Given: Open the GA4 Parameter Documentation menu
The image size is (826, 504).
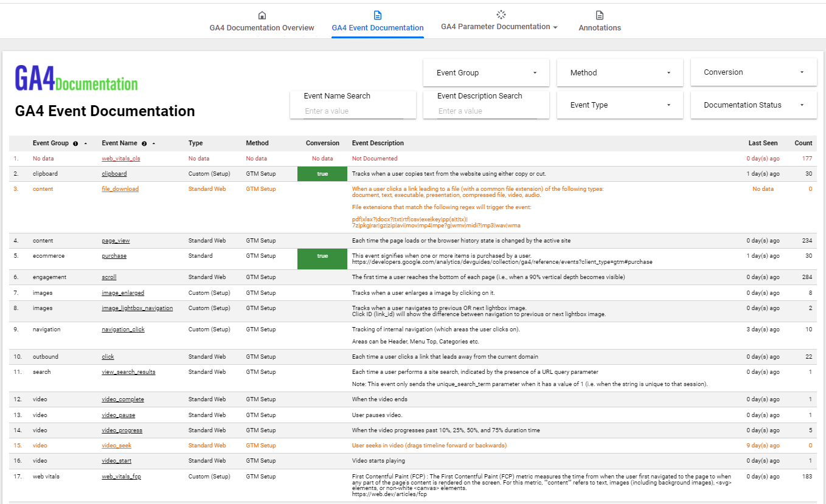Looking at the screenshot, I should coord(499,27).
